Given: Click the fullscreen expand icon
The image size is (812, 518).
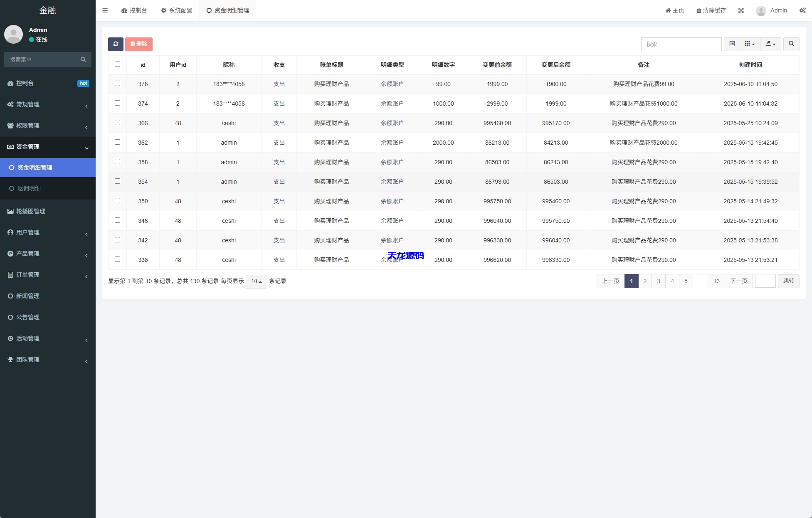Looking at the screenshot, I should click(x=741, y=10).
